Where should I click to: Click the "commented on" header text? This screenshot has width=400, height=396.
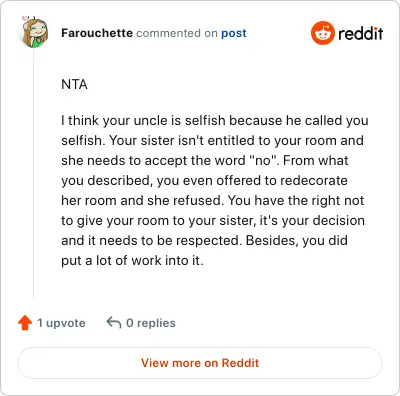(177, 33)
